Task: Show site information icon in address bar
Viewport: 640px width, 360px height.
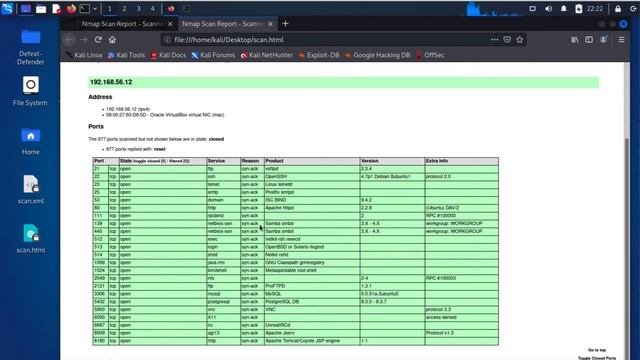Action: 167,40
